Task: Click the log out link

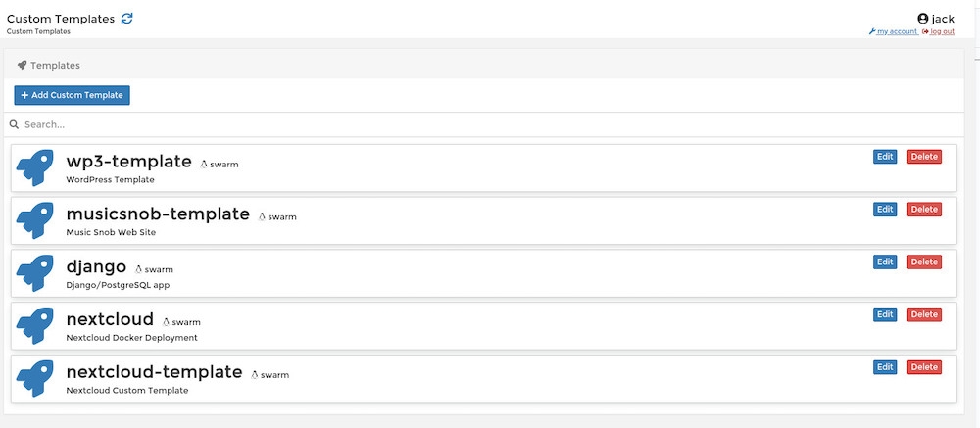Action: pos(942,31)
